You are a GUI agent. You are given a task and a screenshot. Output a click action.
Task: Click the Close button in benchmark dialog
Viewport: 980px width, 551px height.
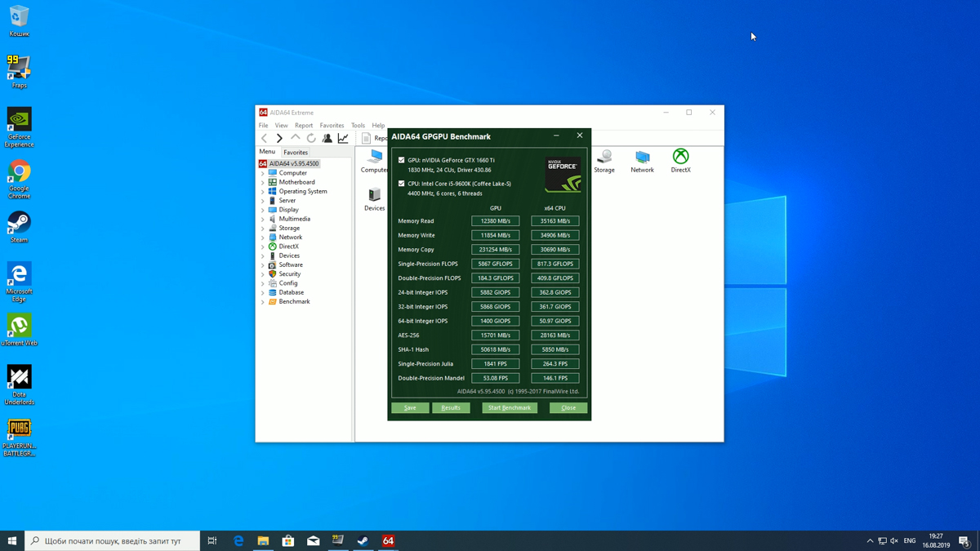(568, 407)
